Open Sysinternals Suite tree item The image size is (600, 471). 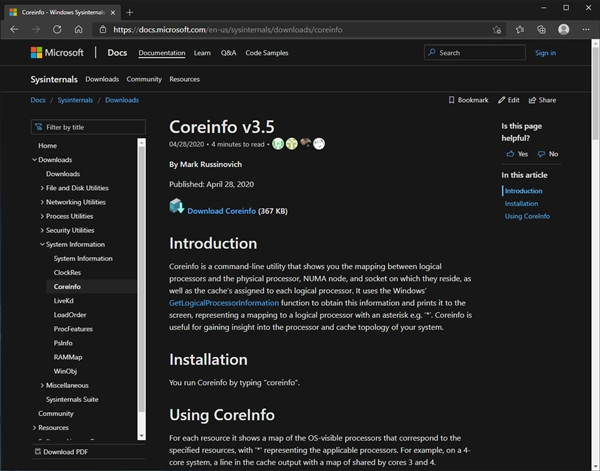pos(72,399)
